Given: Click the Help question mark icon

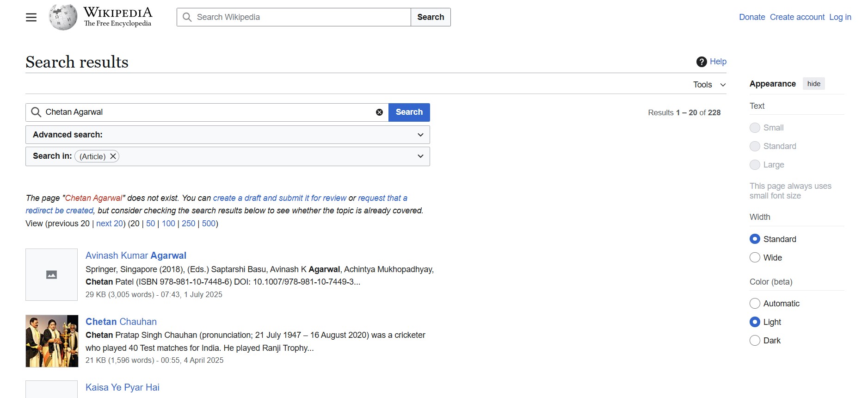Looking at the screenshot, I should pos(701,62).
